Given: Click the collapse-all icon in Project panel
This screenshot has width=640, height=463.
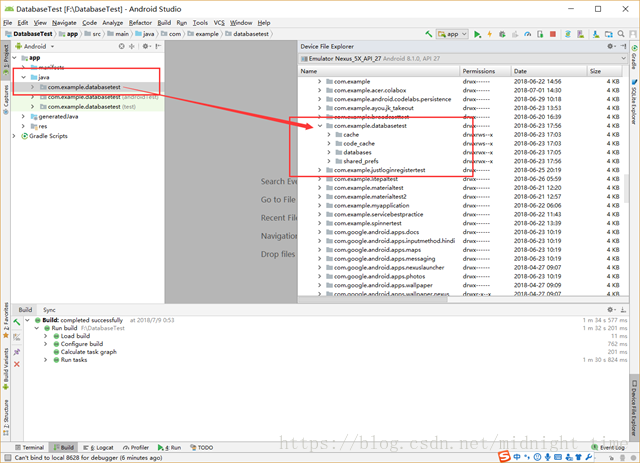Looking at the screenshot, I should pyautogui.click(x=132, y=47).
